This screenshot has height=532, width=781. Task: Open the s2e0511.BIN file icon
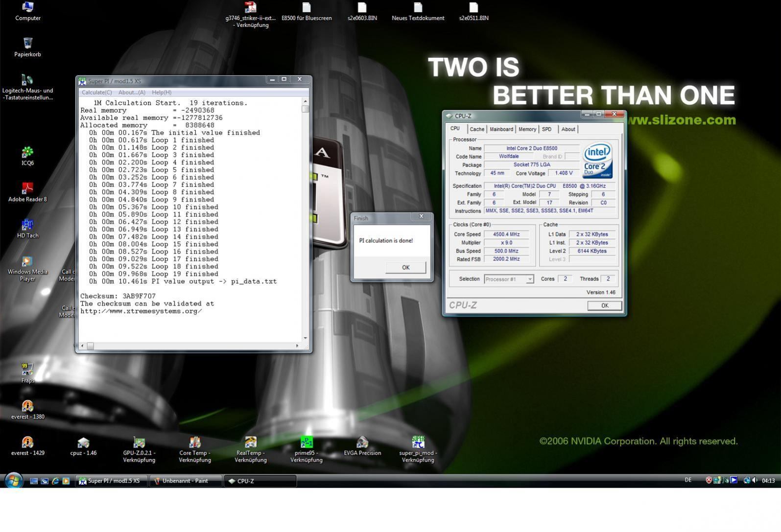[x=474, y=11]
